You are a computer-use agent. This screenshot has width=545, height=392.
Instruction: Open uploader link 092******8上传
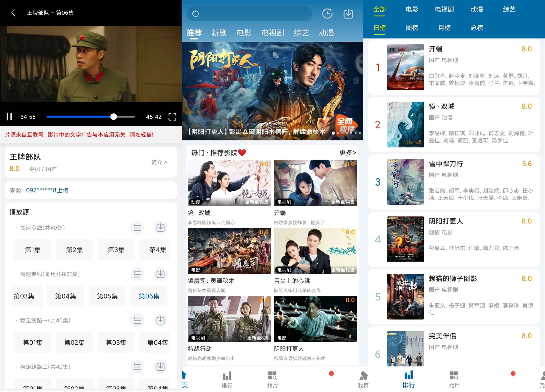pos(47,190)
